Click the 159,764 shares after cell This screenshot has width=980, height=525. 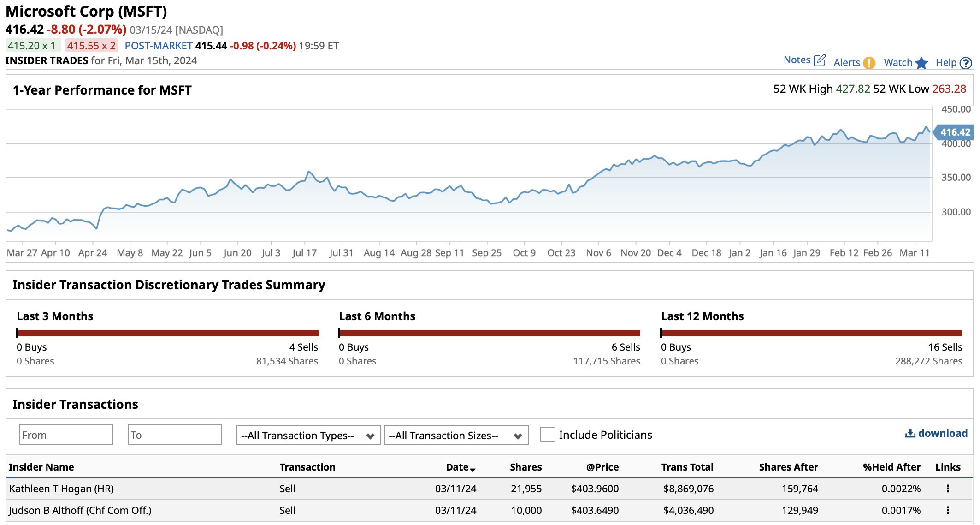coord(800,489)
